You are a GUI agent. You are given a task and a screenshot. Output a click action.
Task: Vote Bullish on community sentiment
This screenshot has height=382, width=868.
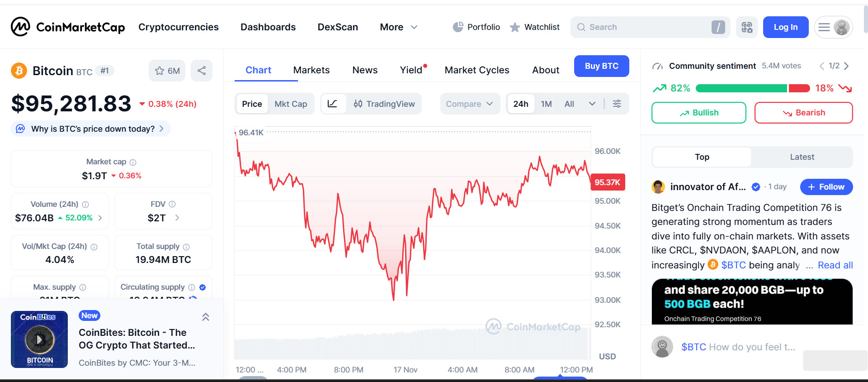coord(698,113)
